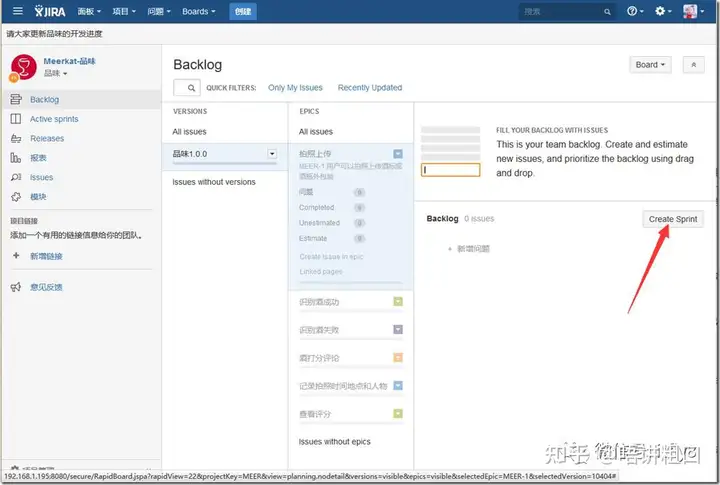Open the help question-mark menu
The height and width of the screenshot is (485, 720).
pos(635,11)
